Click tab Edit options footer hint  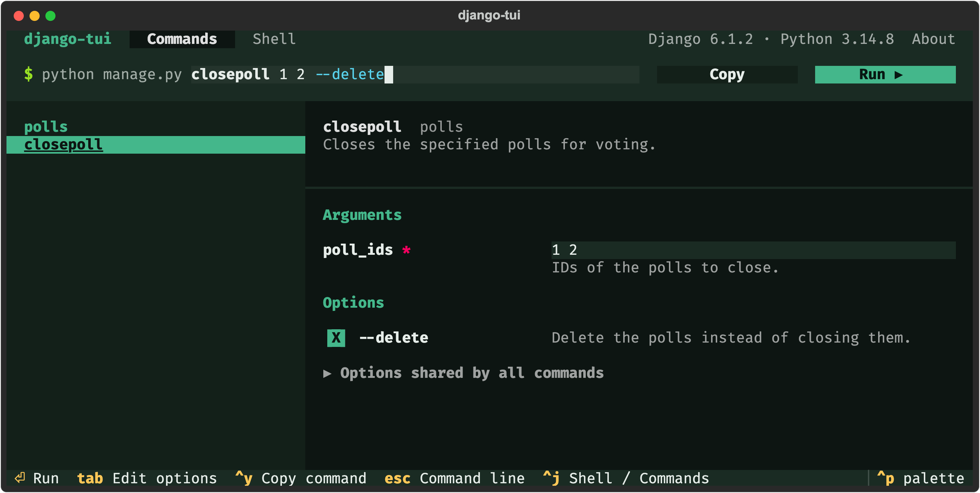(x=147, y=478)
